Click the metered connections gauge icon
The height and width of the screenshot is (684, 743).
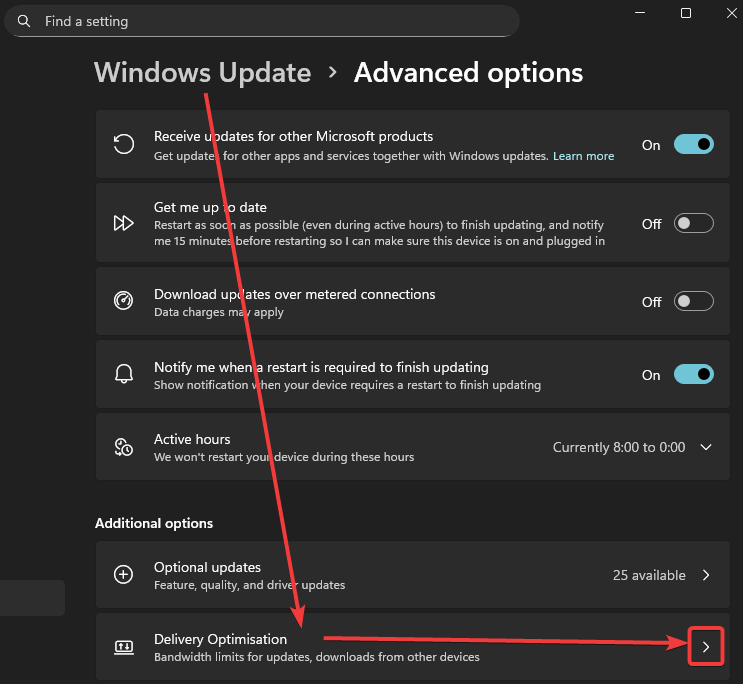(x=124, y=302)
